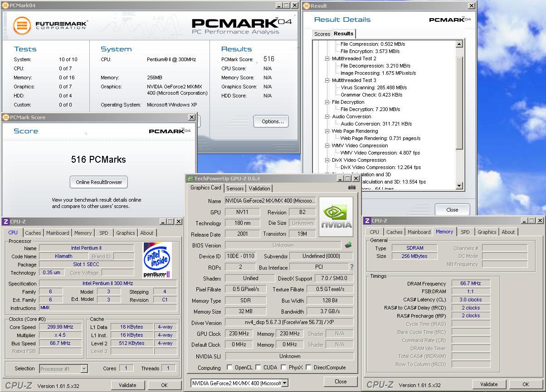Click the Core Speed value field
The width and height of the screenshot is (546, 392).
[x=60, y=327]
